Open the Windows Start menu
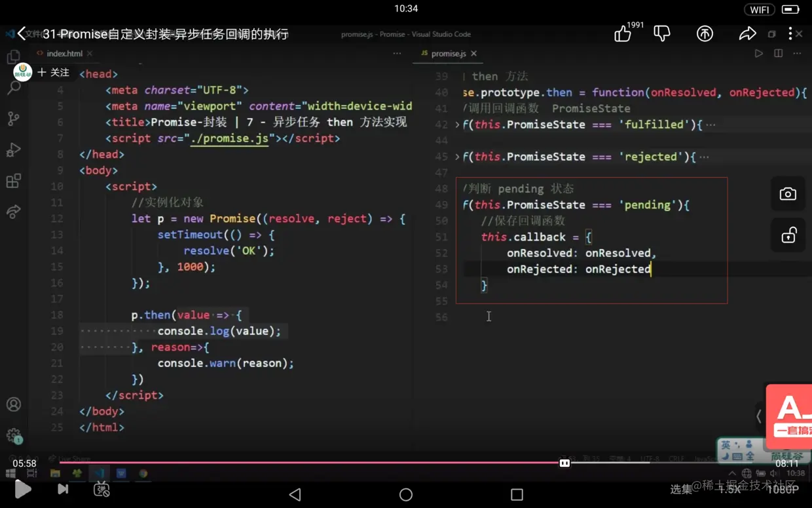 [10, 473]
